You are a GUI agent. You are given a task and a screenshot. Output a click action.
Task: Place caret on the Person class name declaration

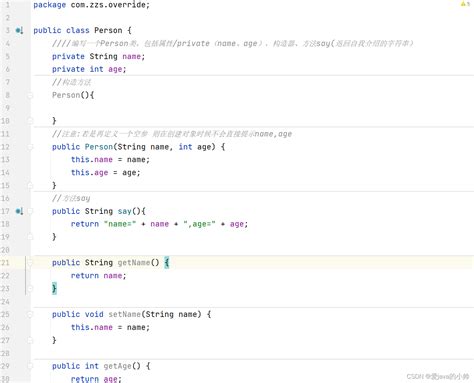tap(108, 30)
